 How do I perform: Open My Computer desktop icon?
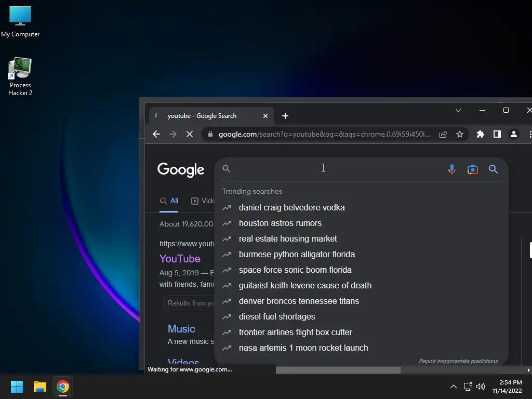tap(20, 22)
